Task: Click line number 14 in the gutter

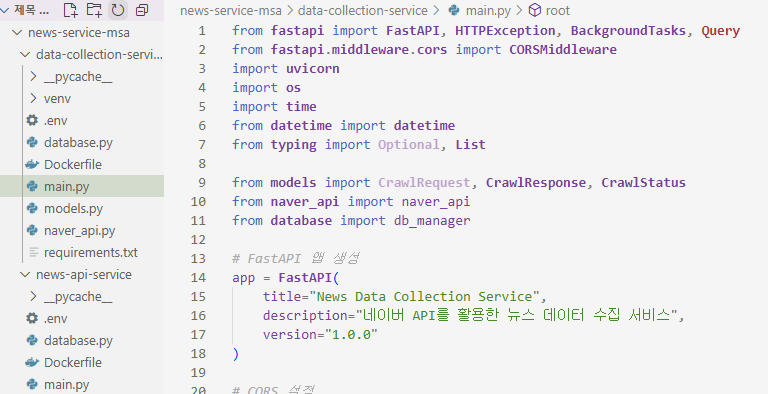Action: click(198, 278)
